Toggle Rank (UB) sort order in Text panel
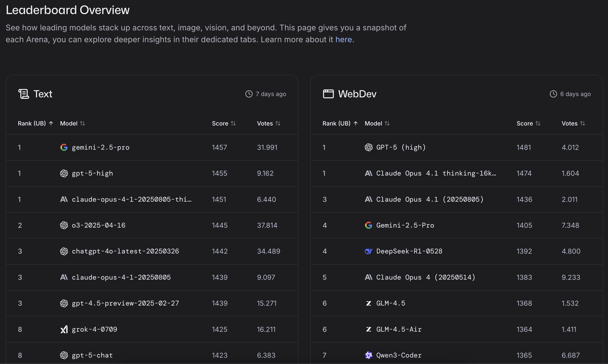This screenshot has height=364, width=608. click(x=51, y=123)
